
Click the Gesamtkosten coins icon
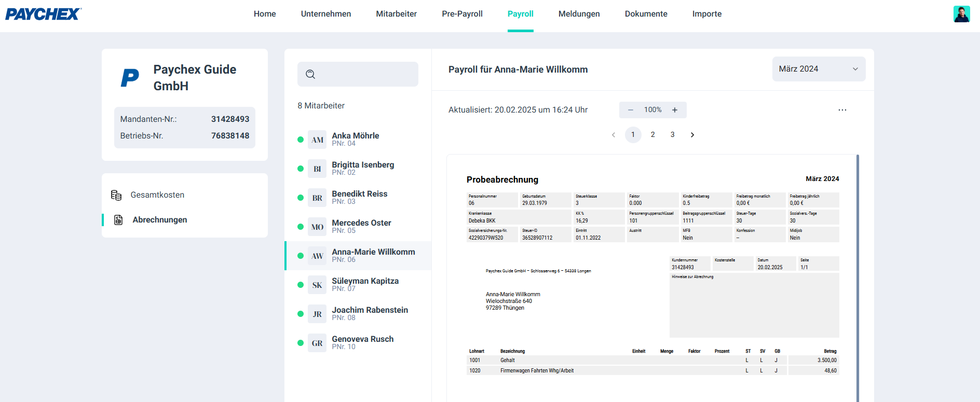point(116,195)
